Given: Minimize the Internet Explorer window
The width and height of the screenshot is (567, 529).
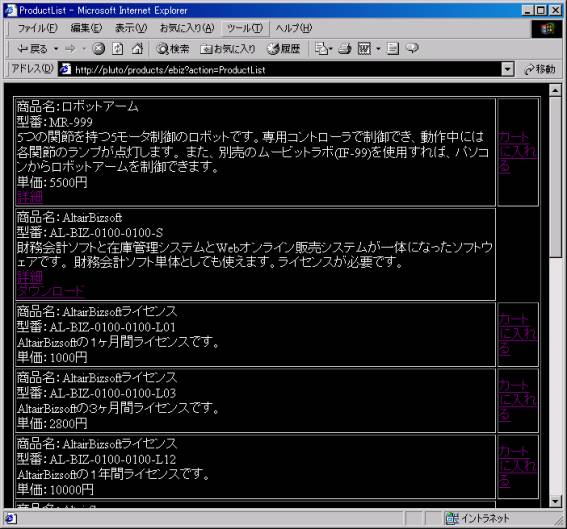Looking at the screenshot, I should pos(528,10).
